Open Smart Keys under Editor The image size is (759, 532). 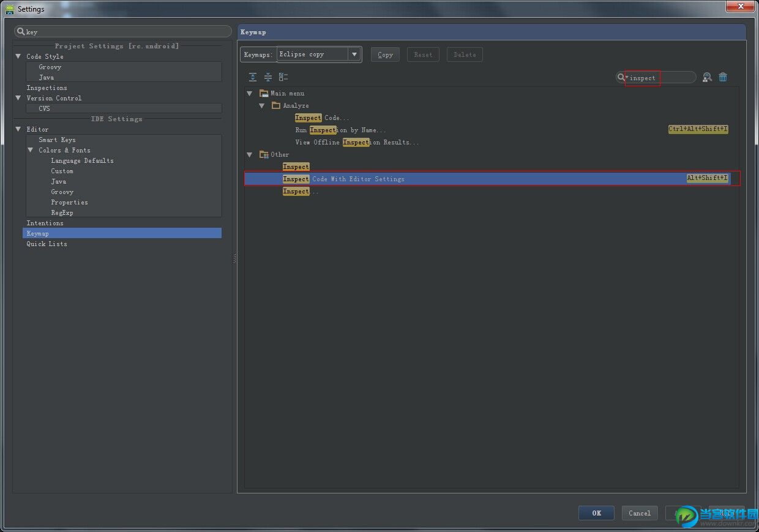58,140
